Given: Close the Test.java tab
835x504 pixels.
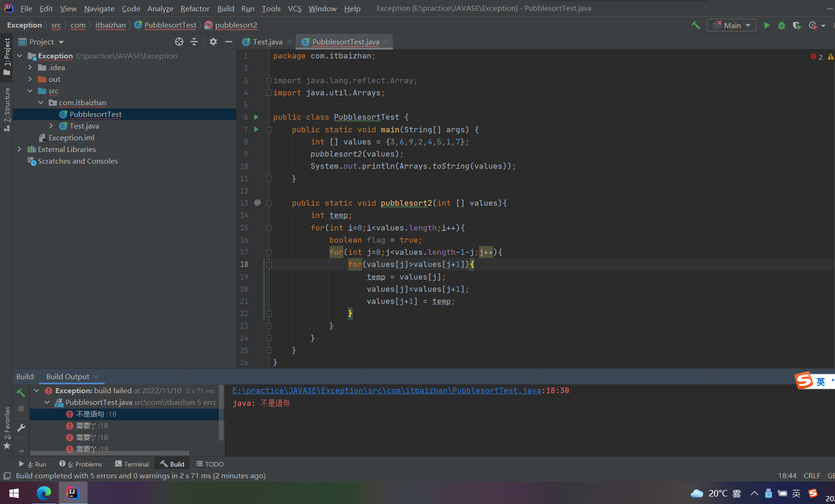Looking at the screenshot, I should click(290, 42).
